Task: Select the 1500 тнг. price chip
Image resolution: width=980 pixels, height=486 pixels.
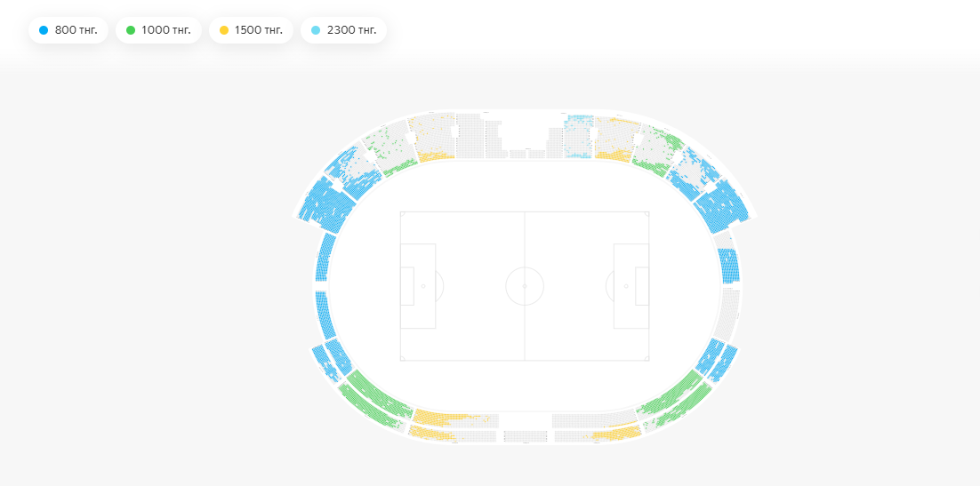Action: point(250,30)
